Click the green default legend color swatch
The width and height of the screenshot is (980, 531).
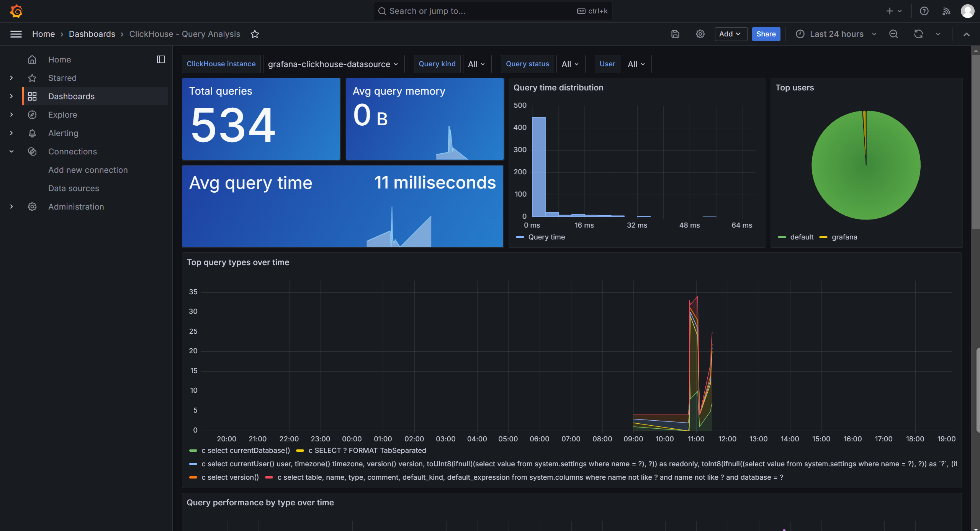(782, 237)
